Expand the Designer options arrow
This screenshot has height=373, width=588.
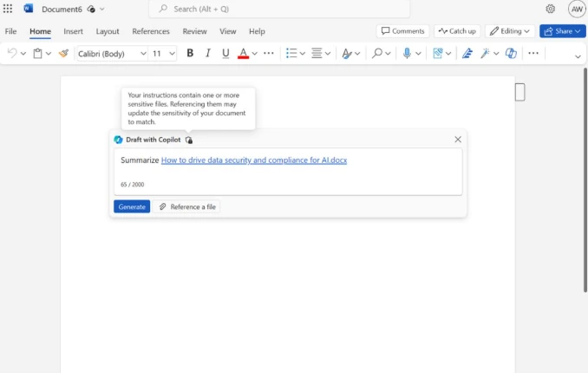(x=496, y=54)
